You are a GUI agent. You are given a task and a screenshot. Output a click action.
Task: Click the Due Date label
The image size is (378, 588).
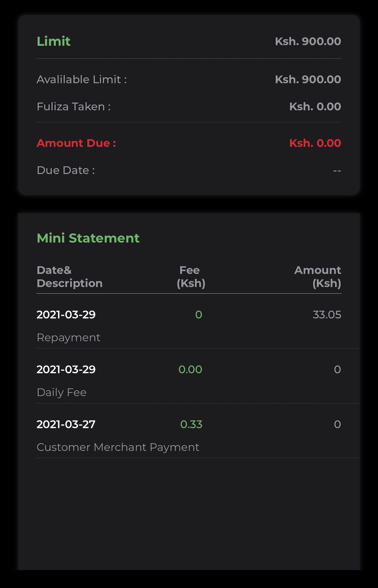[65, 170]
